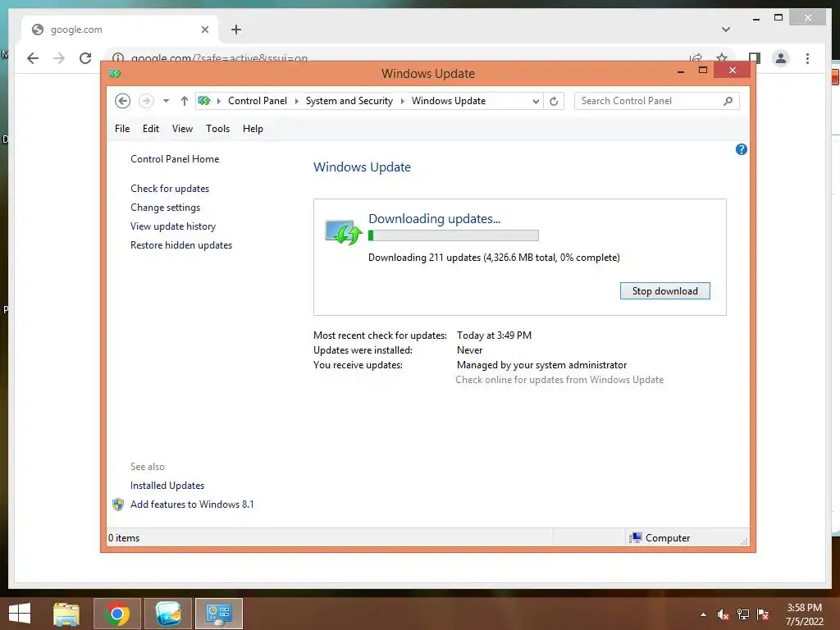Image resolution: width=840 pixels, height=630 pixels.
Task: Bookmark this page with the star icon
Action: 722,57
